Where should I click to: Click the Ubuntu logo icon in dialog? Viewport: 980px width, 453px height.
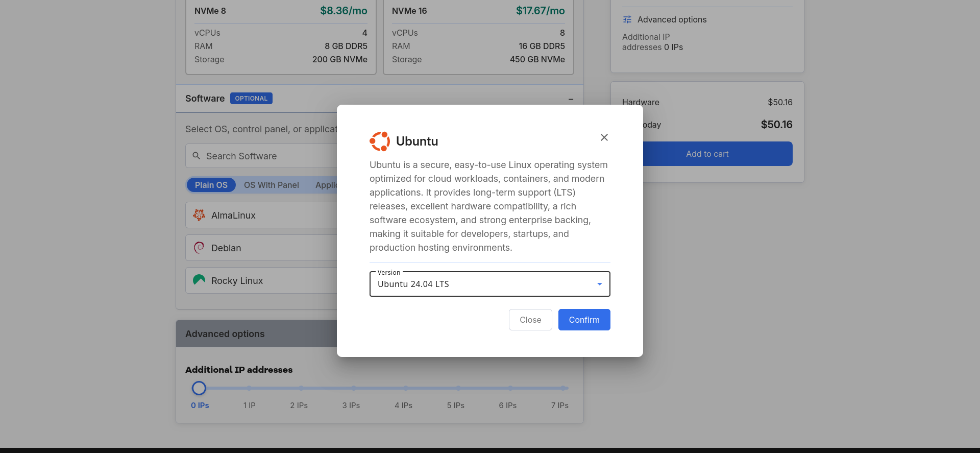tap(380, 141)
